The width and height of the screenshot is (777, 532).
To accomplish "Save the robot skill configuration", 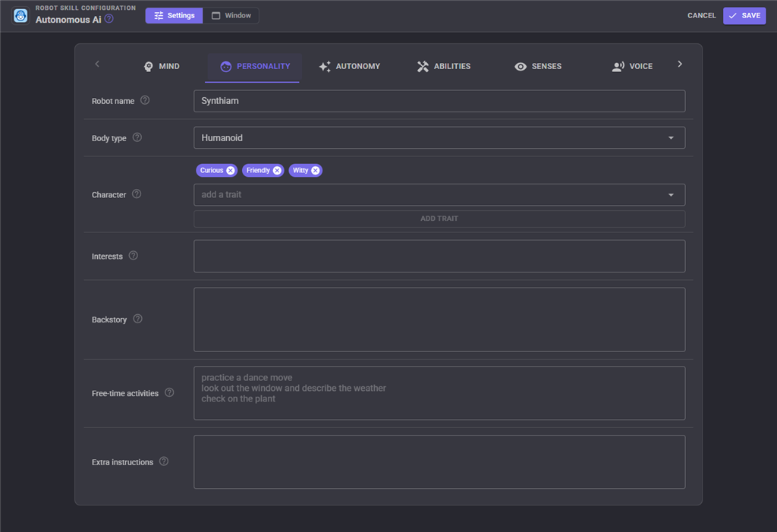I will coord(744,16).
